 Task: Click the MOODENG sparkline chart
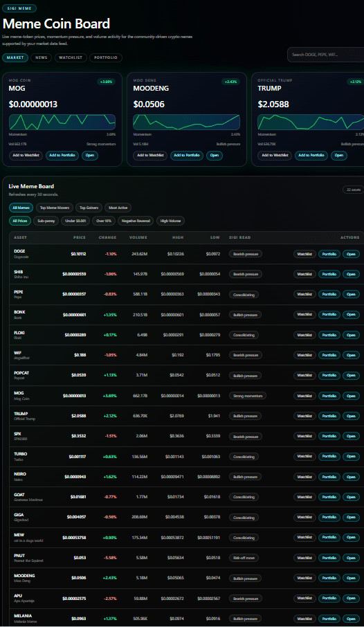point(186,122)
